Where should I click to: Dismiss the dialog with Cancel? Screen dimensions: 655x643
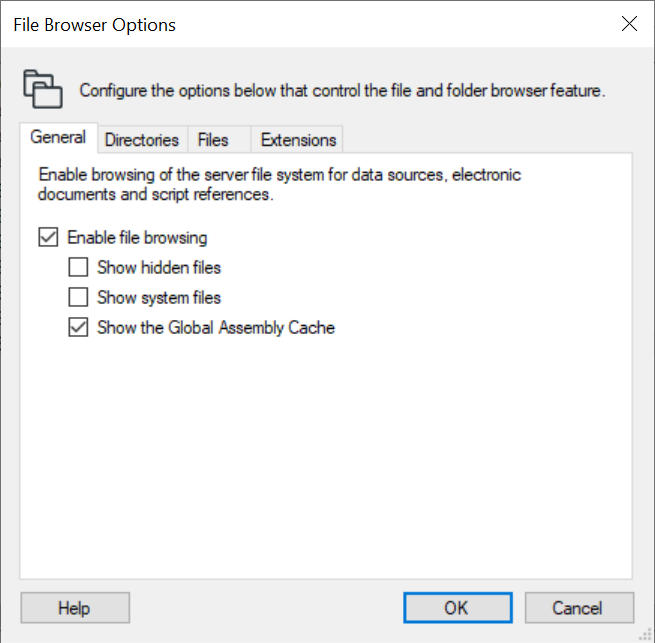(x=578, y=608)
